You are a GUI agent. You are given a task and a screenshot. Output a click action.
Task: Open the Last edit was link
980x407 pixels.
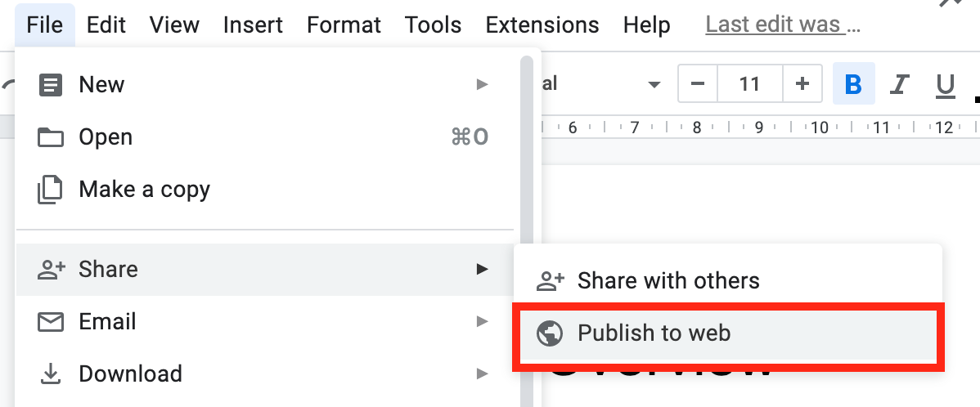pos(783,25)
